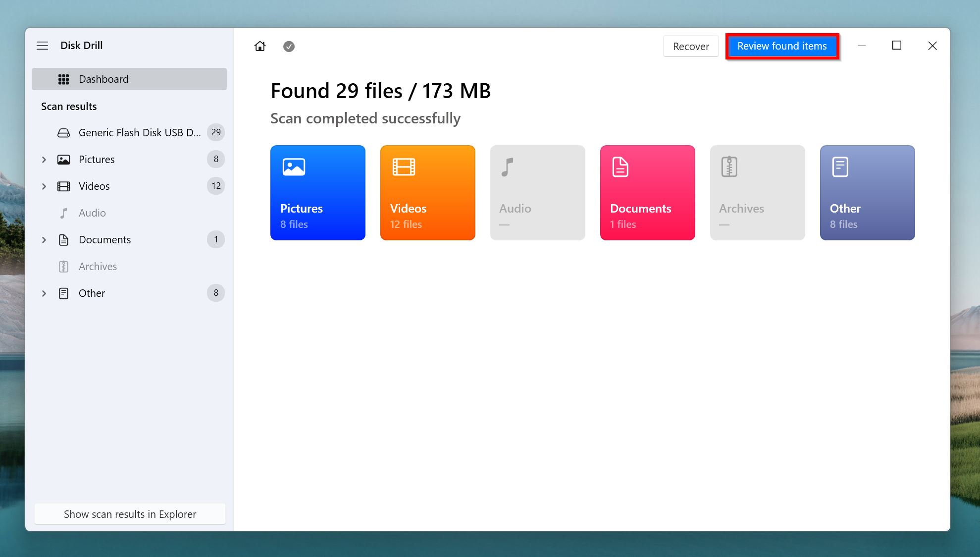Image resolution: width=980 pixels, height=557 pixels.
Task: Expand the Videos scan results
Action: point(44,186)
